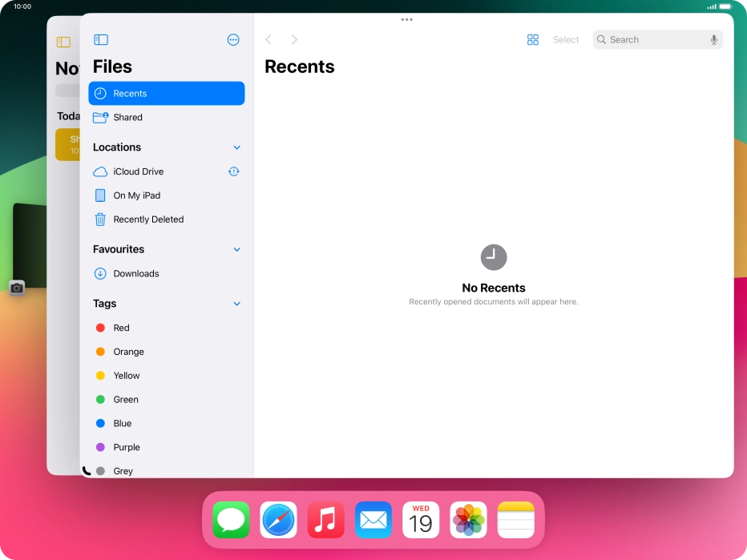747x560 pixels.
Task: Open Downloads from Favourites
Action: pos(134,273)
